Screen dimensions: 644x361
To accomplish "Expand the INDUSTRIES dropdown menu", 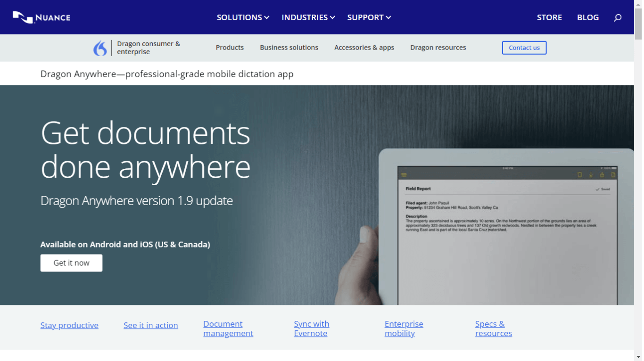I will pyautogui.click(x=308, y=17).
